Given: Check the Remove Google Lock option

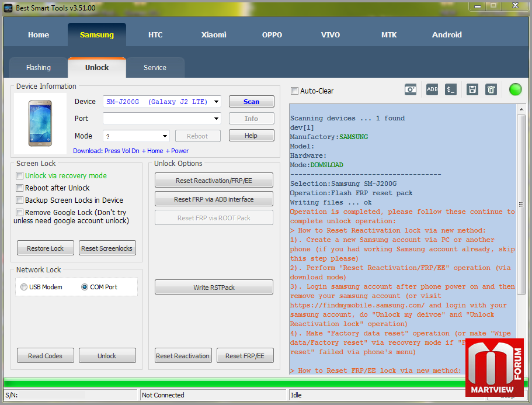Looking at the screenshot, I should (x=20, y=212).
